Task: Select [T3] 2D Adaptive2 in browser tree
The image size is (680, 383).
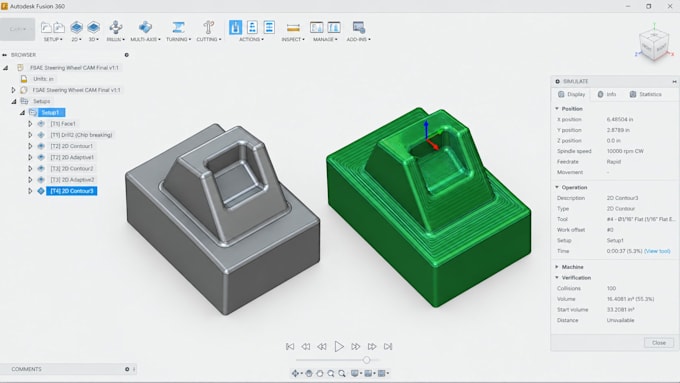Action: tap(72, 180)
